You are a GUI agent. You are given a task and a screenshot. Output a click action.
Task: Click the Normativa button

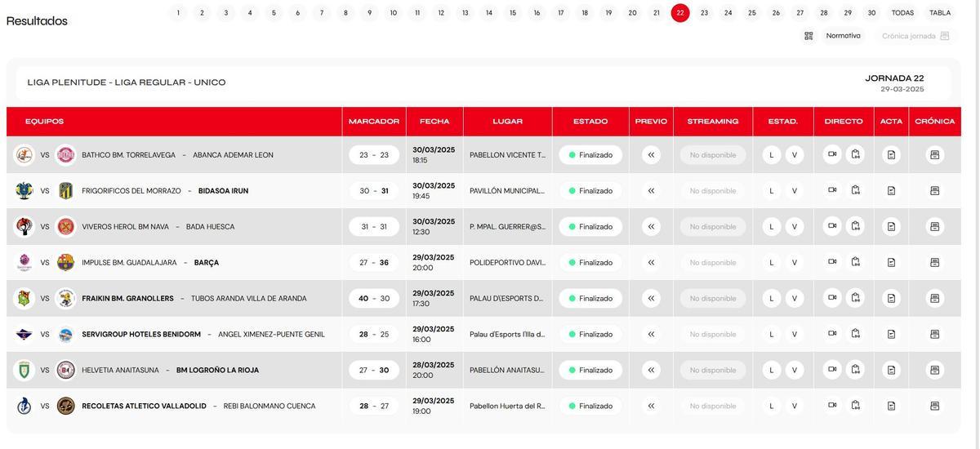[x=843, y=36]
